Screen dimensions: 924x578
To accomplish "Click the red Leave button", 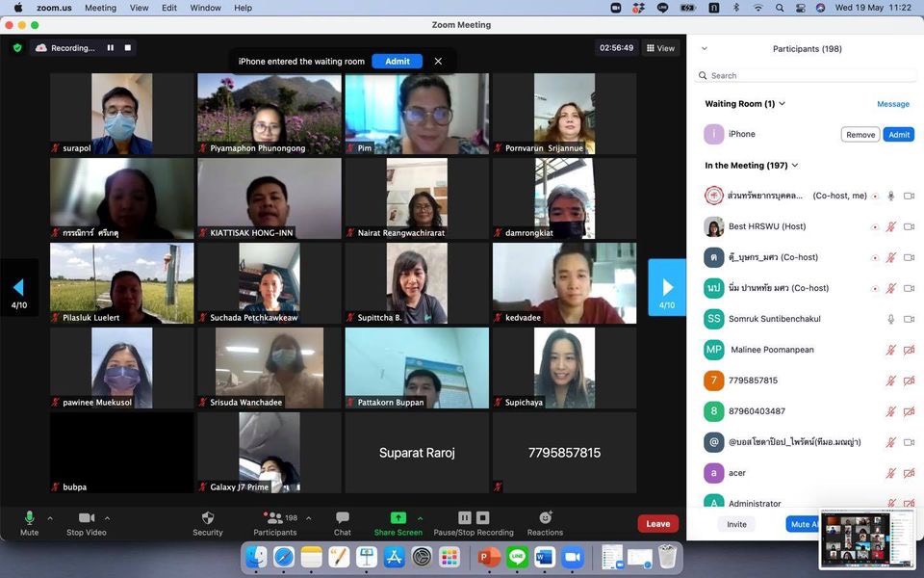I will (x=657, y=524).
